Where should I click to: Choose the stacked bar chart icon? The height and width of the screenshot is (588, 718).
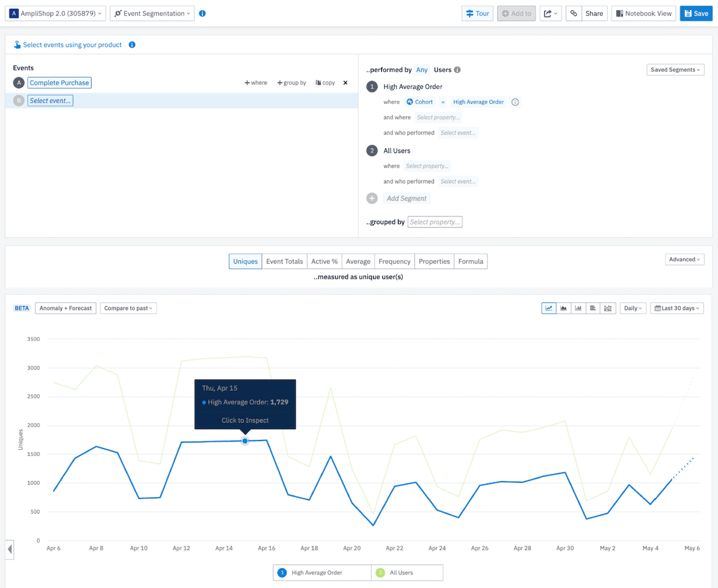(608, 308)
